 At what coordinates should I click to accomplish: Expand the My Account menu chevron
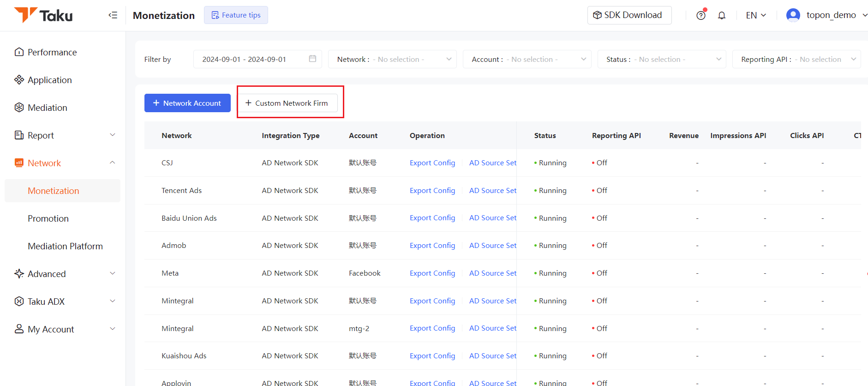point(112,329)
